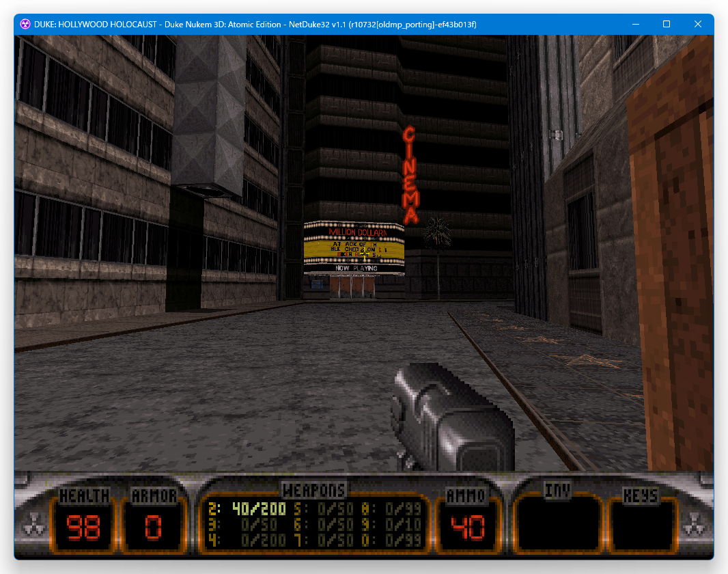Click the "NOW PLAYING" sign under the marquee

(x=356, y=268)
